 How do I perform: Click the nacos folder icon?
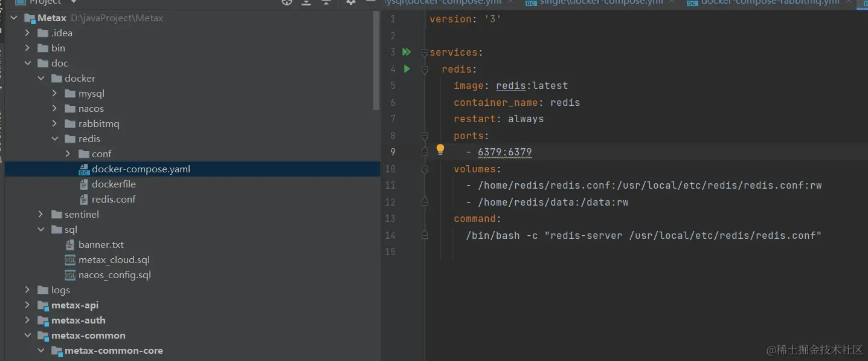click(x=70, y=109)
